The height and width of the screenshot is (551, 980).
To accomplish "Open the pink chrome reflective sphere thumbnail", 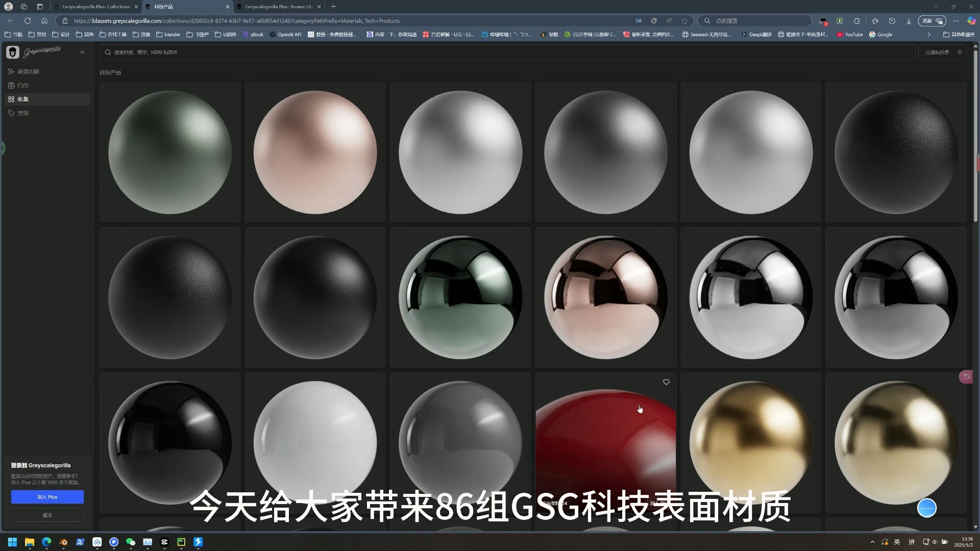I will pos(606,297).
